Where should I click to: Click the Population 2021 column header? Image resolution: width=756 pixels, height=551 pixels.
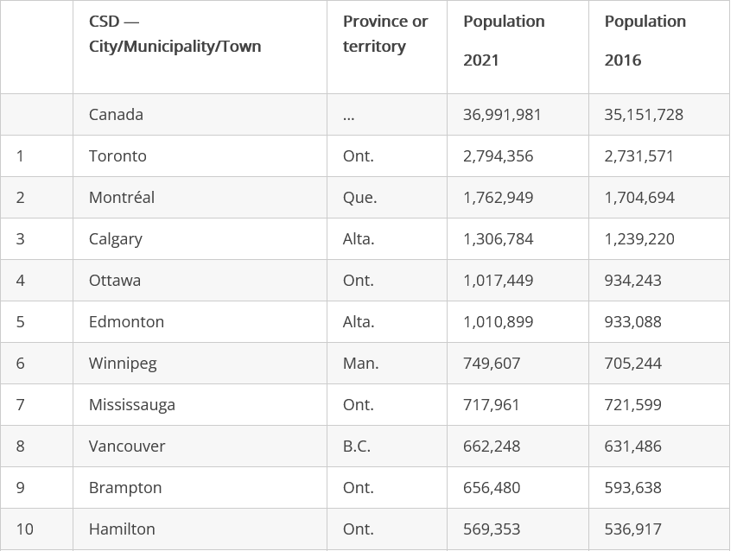504,41
